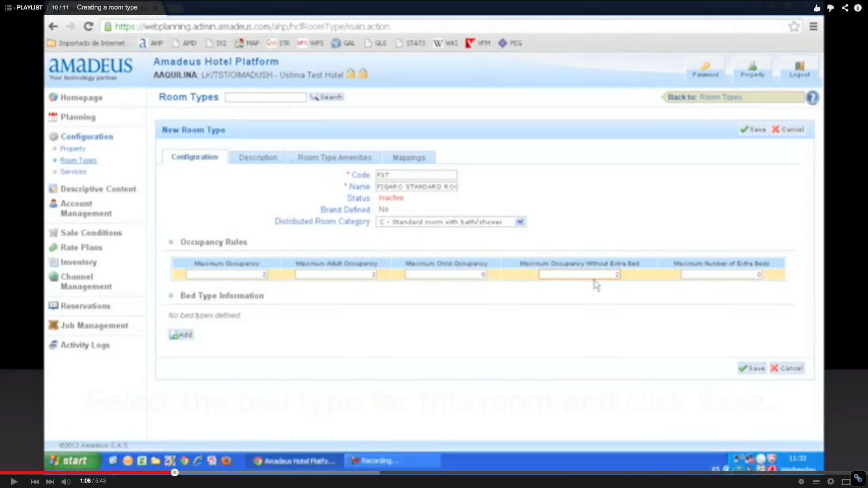
Task: Click the top Save button
Action: (x=753, y=130)
